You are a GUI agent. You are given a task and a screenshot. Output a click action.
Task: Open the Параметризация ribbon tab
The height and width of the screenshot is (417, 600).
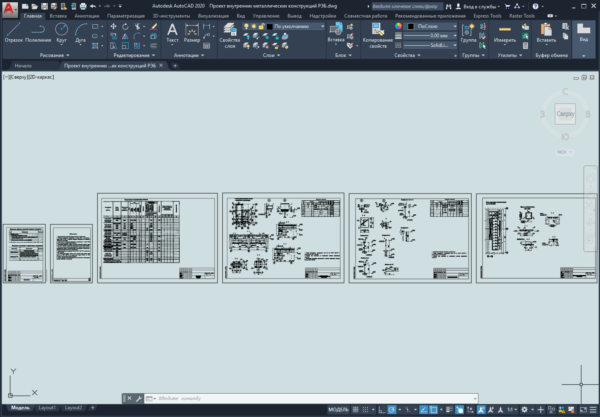(126, 16)
